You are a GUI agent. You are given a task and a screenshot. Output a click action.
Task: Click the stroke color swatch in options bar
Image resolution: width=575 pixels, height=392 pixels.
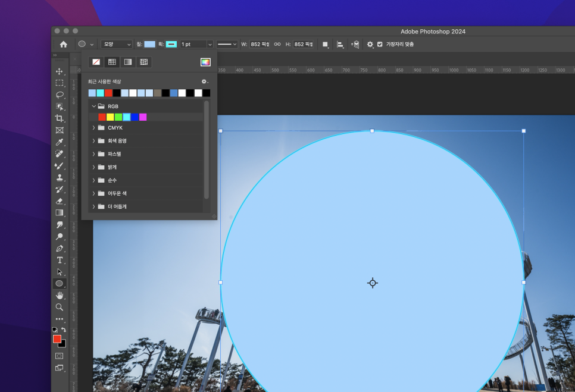[x=171, y=45]
